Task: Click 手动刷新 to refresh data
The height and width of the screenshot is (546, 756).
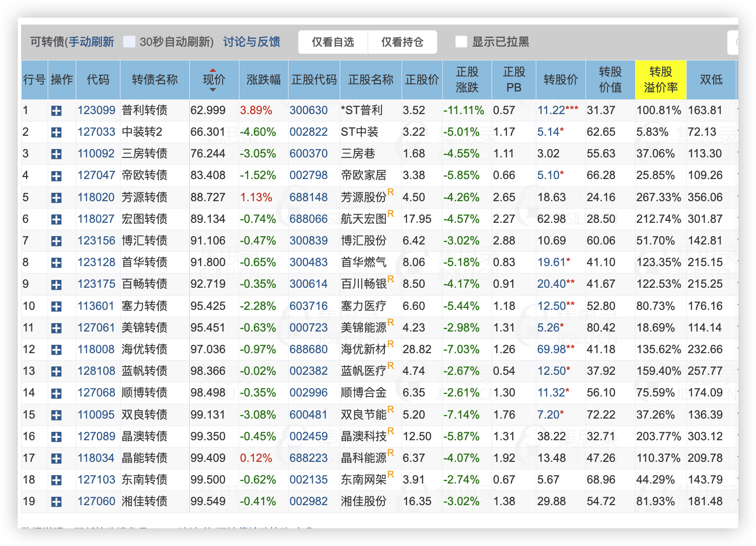Action: (91, 42)
